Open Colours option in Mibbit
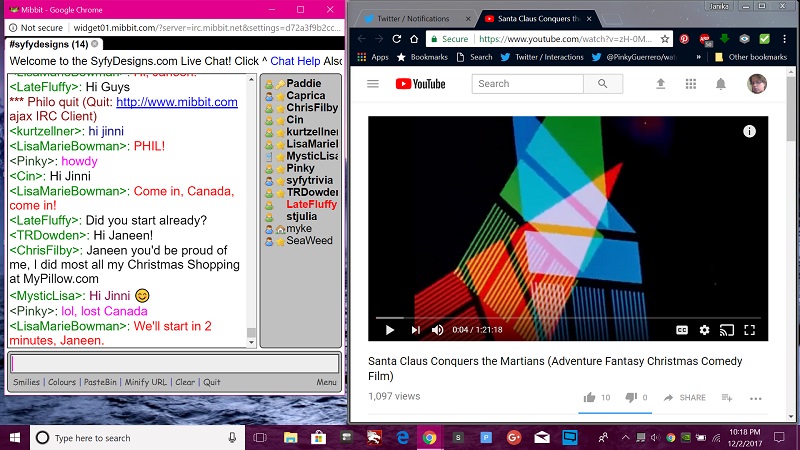Image resolution: width=800 pixels, height=450 pixels. 62,382
